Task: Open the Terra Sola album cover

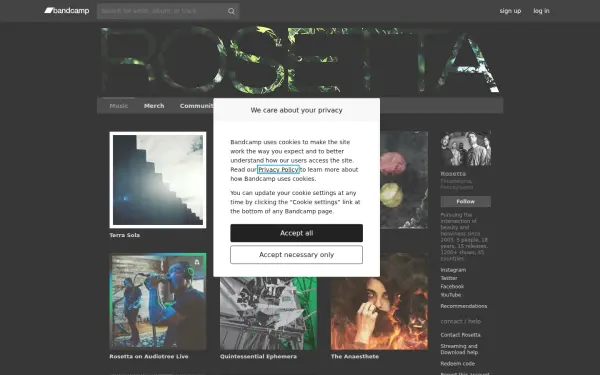Action: (x=158, y=180)
